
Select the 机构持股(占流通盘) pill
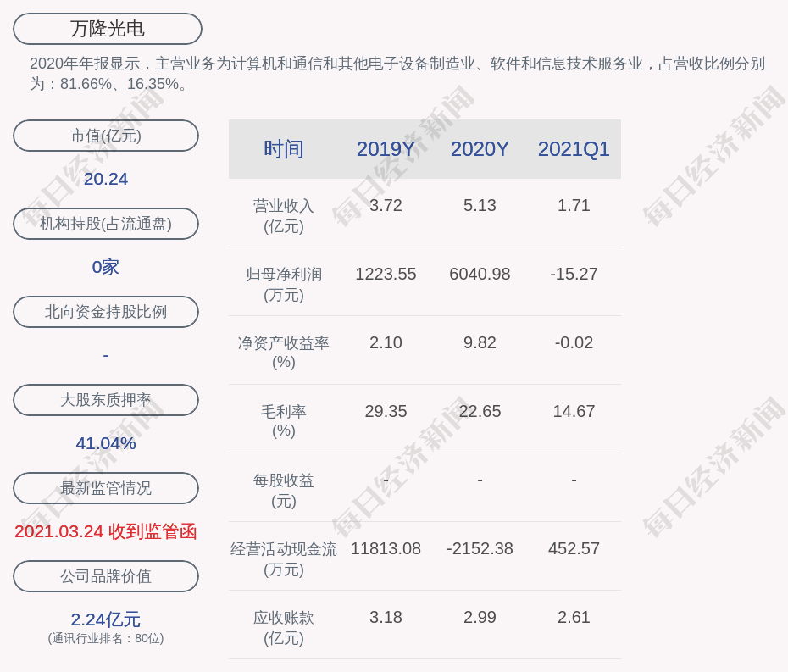(x=106, y=224)
